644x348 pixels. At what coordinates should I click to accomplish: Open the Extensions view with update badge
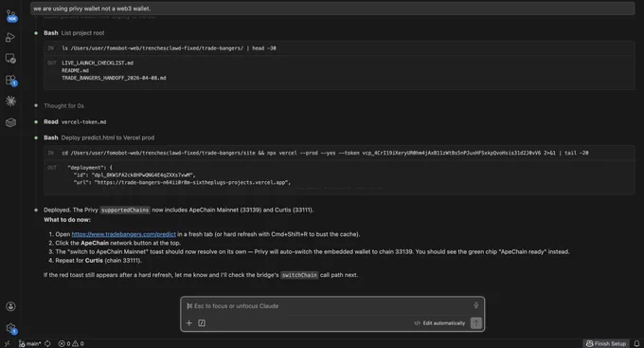(11, 81)
